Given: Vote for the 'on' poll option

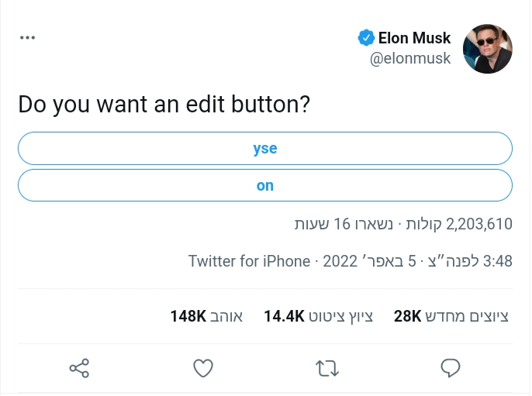Looking at the screenshot, I should tap(265, 186).
